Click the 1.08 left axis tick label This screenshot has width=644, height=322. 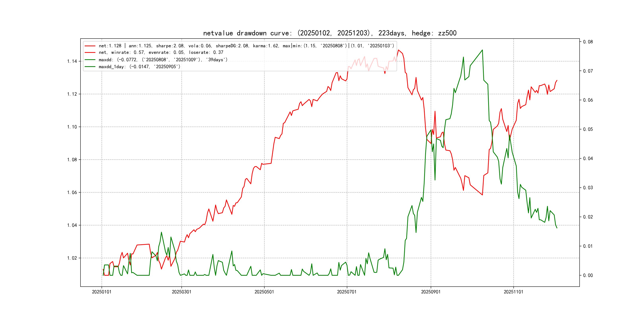tap(72, 159)
